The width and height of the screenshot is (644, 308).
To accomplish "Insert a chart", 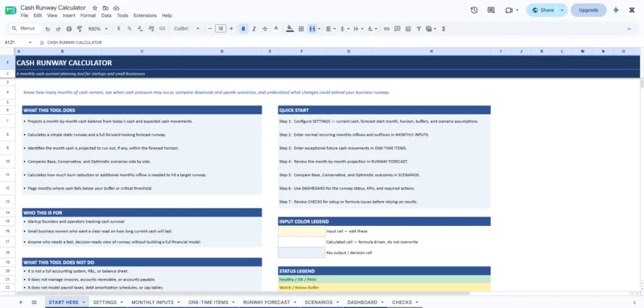I will [408, 29].
